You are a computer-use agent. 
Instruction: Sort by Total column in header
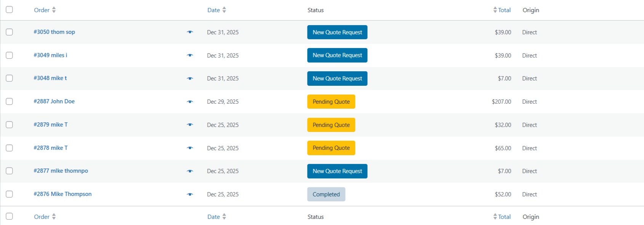504,10
